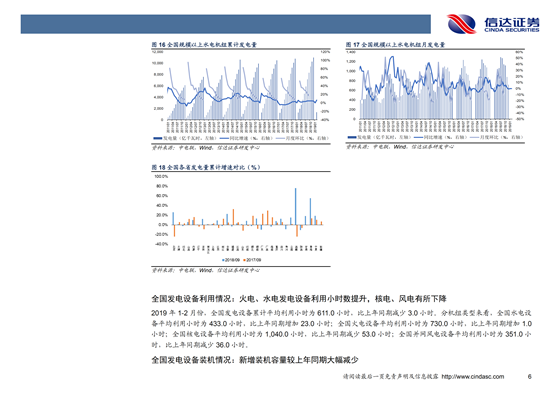The width and height of the screenshot is (560, 396).
Task: Click page number 6 in footer
Action: tap(530, 377)
